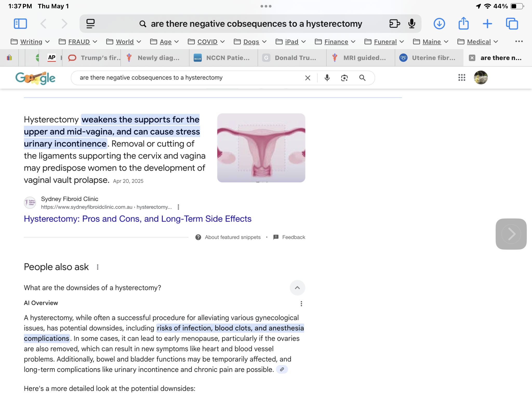This screenshot has width=532, height=399.
Task: Tap the Share icon in toolbar
Action: (463, 24)
